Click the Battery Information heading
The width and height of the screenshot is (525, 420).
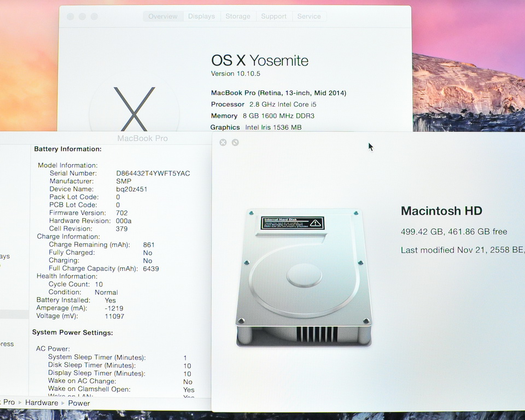point(68,149)
